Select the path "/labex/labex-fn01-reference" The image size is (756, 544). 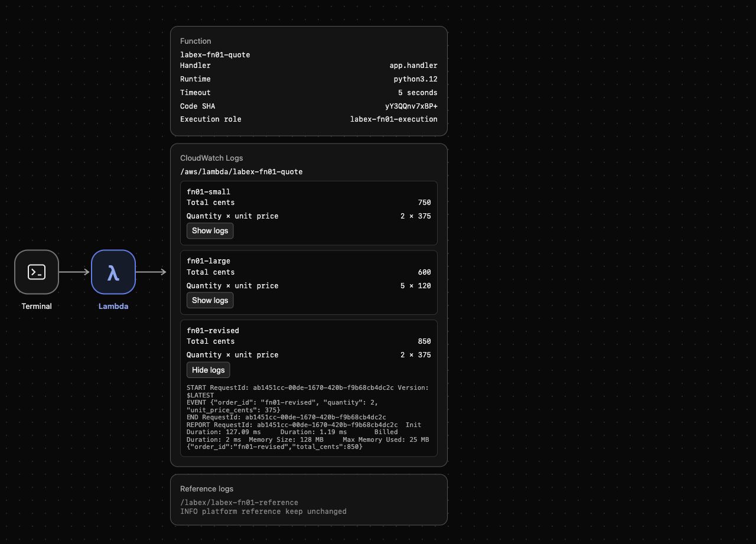239,503
